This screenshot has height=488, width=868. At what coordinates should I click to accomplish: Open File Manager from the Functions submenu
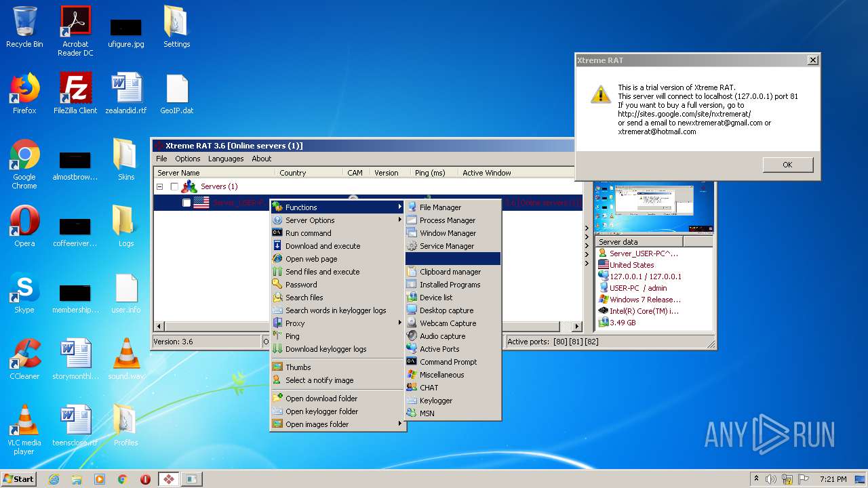(x=452, y=207)
